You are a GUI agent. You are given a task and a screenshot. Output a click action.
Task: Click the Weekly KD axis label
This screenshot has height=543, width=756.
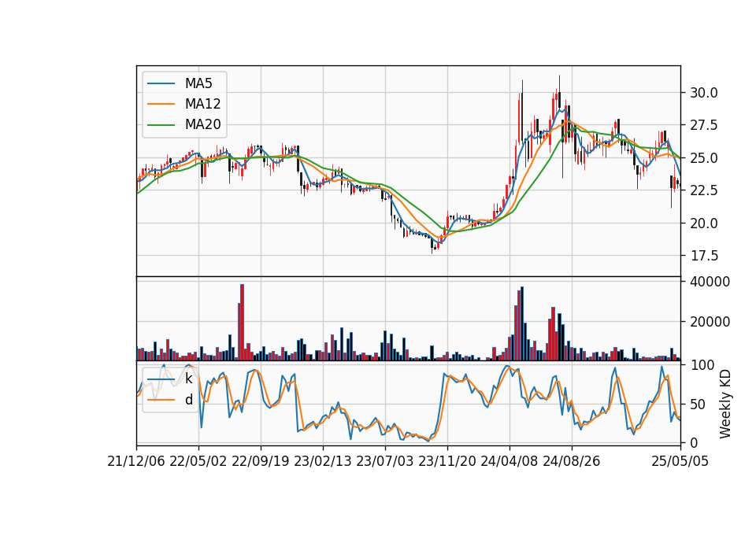pyautogui.click(x=724, y=404)
